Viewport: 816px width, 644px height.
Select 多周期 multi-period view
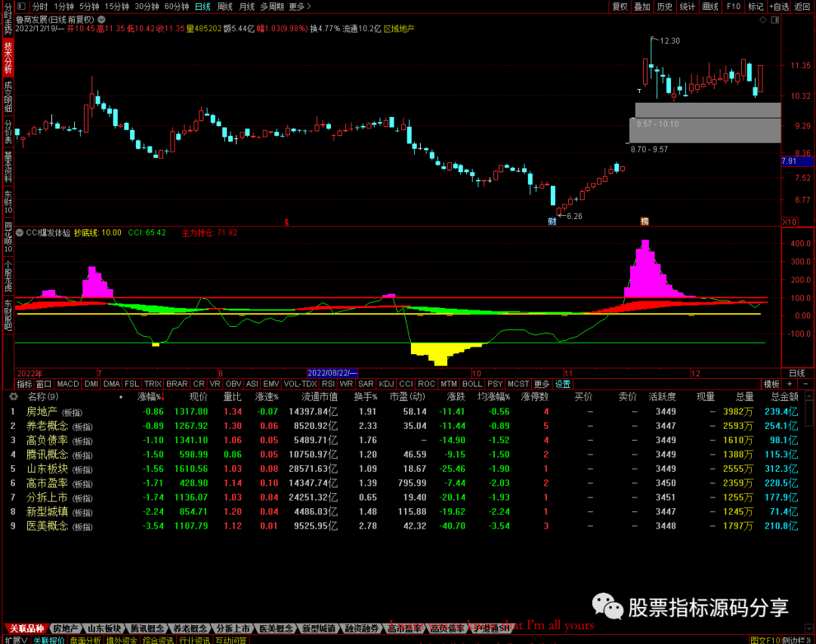[x=272, y=6]
